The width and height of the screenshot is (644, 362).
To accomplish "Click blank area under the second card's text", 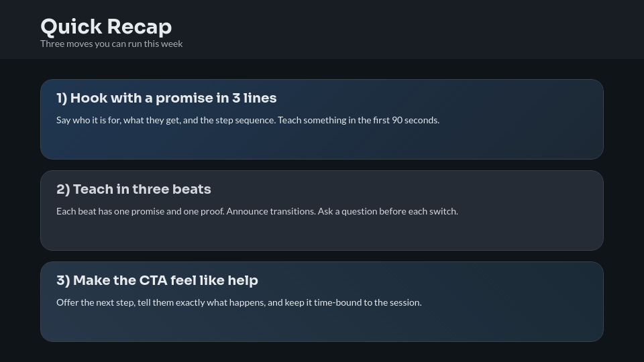I will 322,234.
